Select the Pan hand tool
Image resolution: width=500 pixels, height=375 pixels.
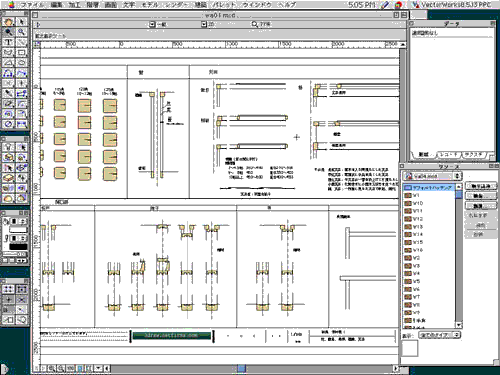coord(8,22)
